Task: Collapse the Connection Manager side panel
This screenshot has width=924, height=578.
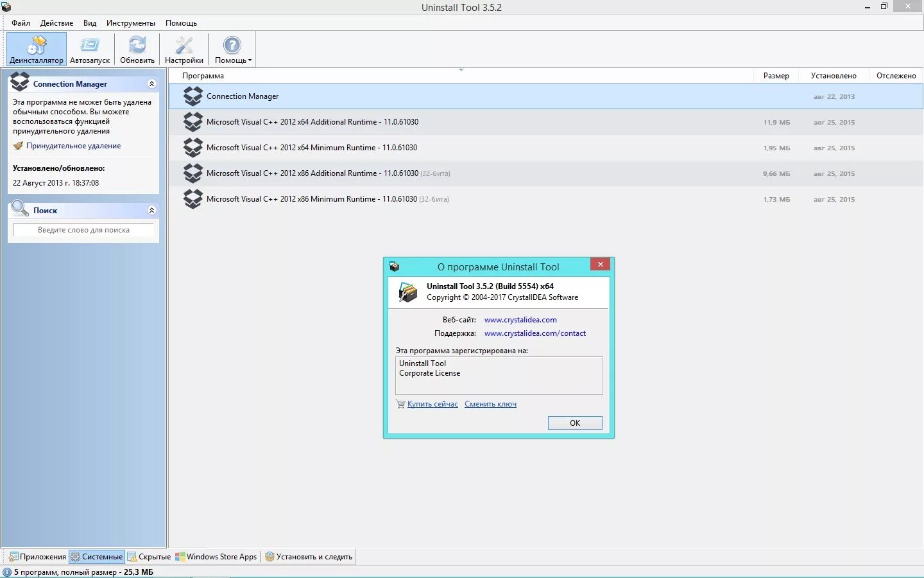Action: (x=151, y=83)
